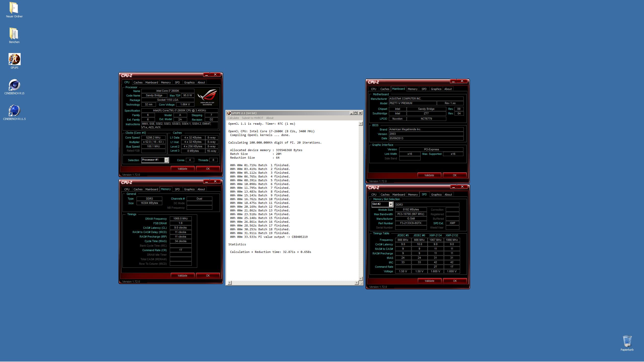Close the CPU-Z Memory tab window
The height and width of the screenshot is (362, 644).
[215, 182]
